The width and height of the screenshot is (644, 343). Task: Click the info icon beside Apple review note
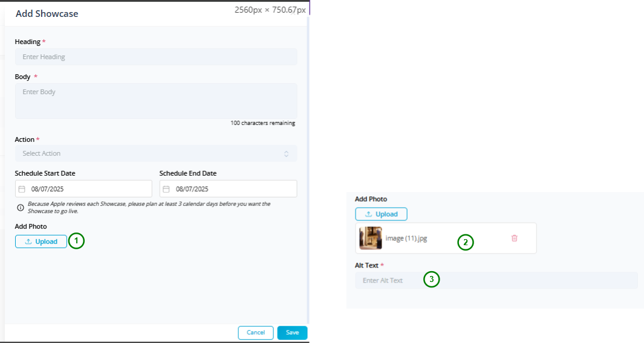coord(20,208)
